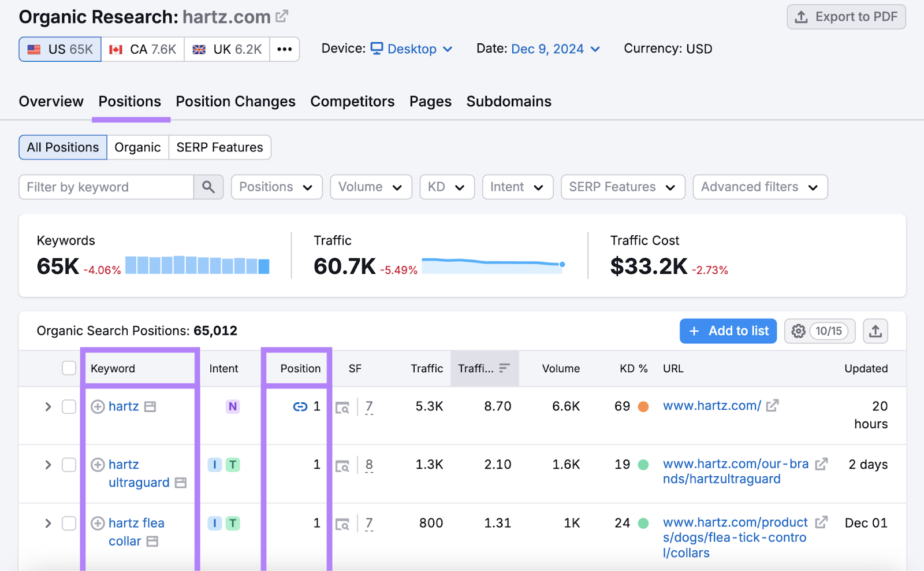This screenshot has height=571, width=924.
Task: Click the link icon beside hartz position 1
Action: coord(300,406)
